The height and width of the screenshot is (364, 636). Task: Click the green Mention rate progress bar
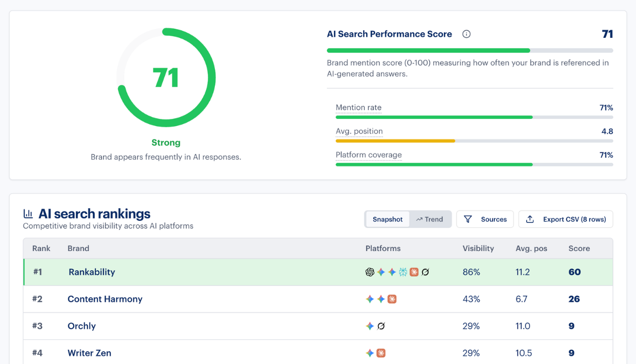click(434, 117)
